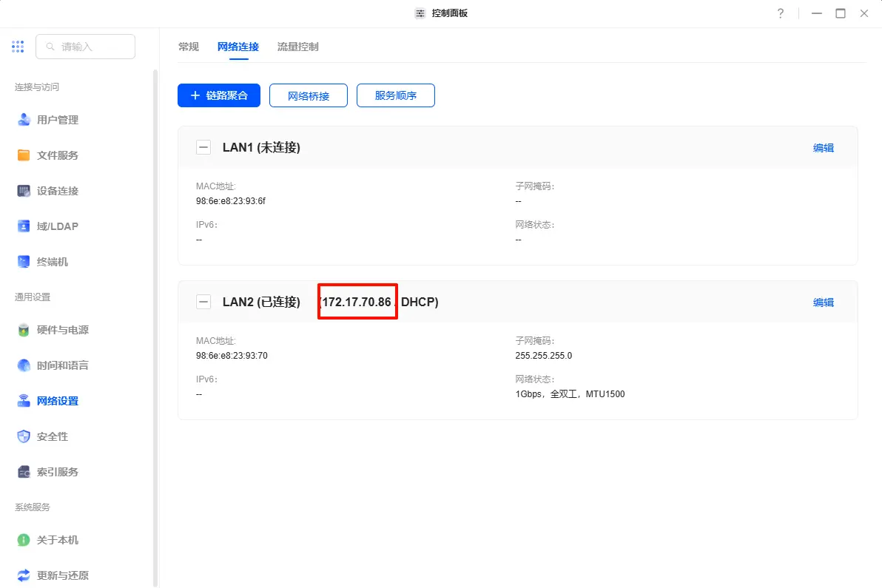Open 设备连接 device connection icon

pos(24,191)
